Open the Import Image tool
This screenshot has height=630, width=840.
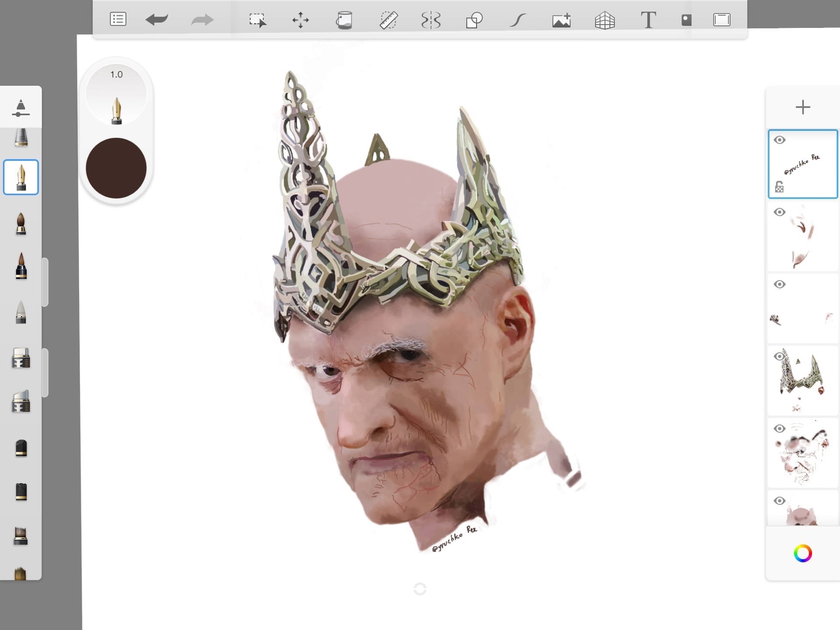[561, 20]
